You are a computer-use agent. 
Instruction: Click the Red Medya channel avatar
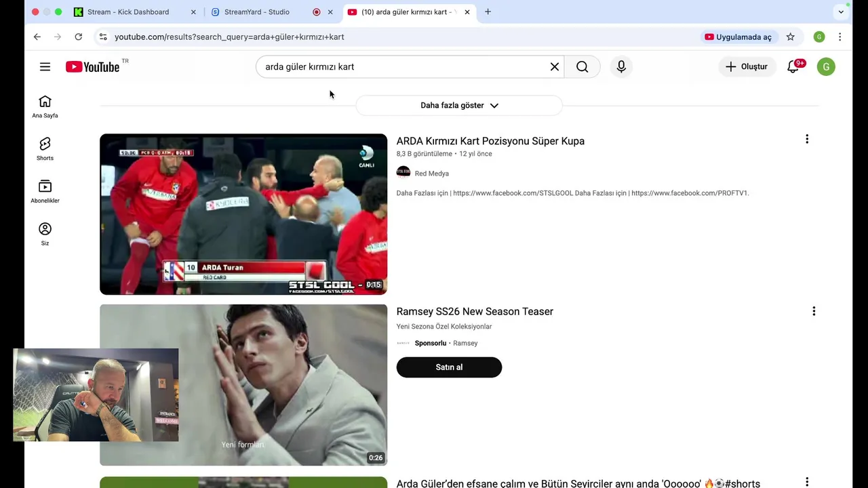(403, 173)
